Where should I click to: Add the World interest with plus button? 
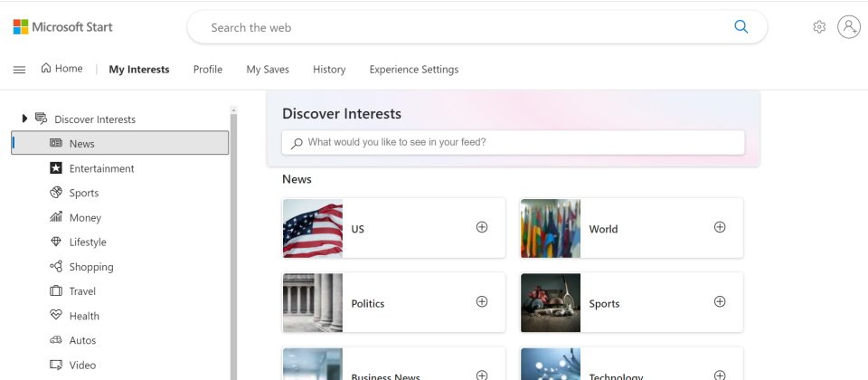point(719,227)
